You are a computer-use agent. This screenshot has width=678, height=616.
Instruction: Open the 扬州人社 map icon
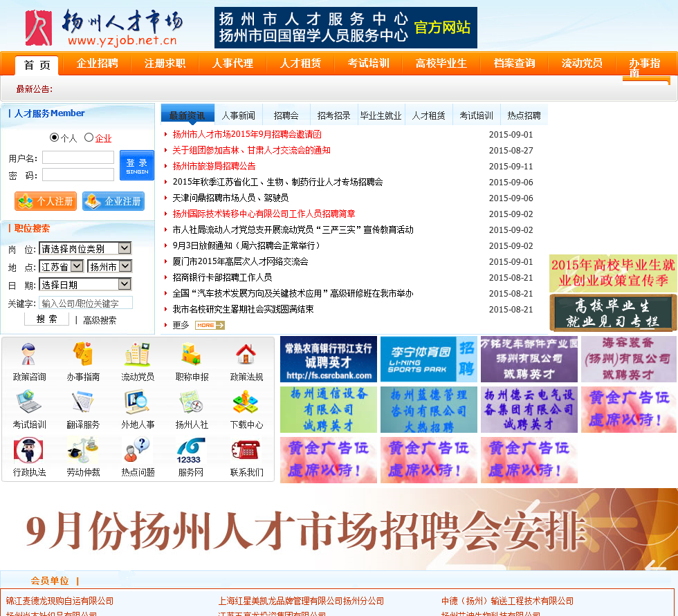tap(192, 402)
